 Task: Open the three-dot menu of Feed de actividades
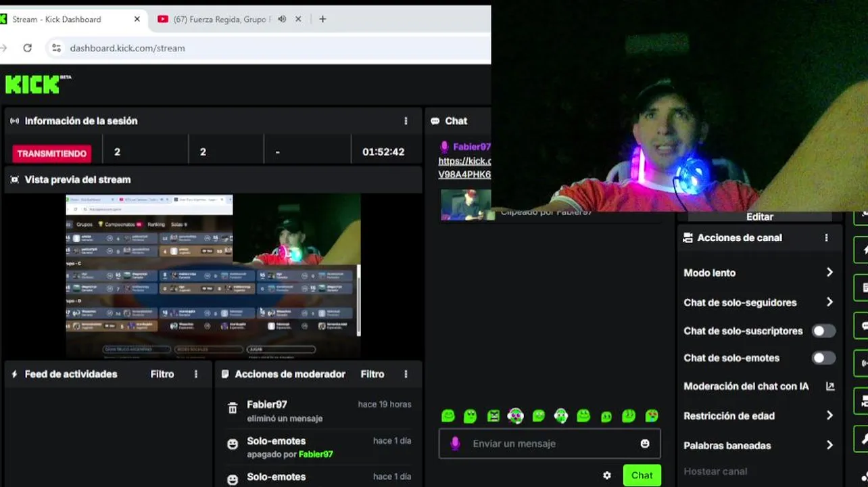coord(196,374)
